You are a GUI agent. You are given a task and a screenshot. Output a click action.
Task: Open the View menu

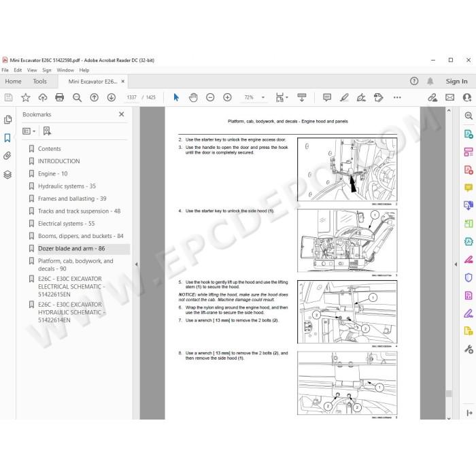pos(32,70)
